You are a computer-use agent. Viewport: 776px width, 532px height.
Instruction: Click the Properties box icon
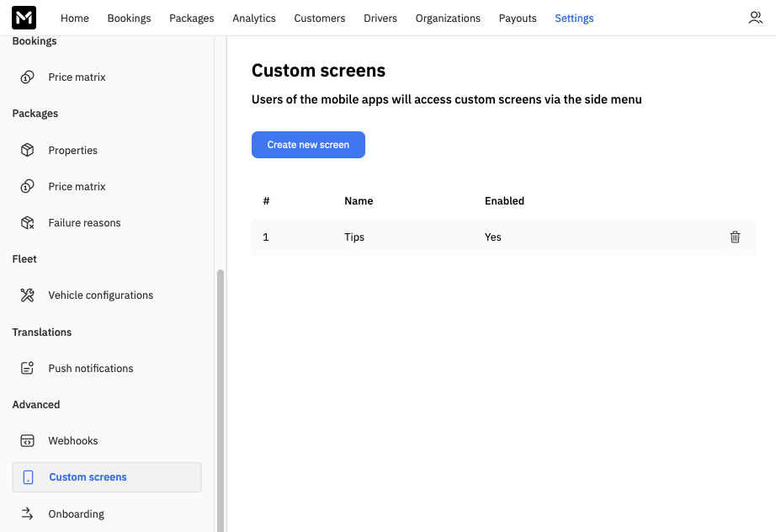coord(27,150)
